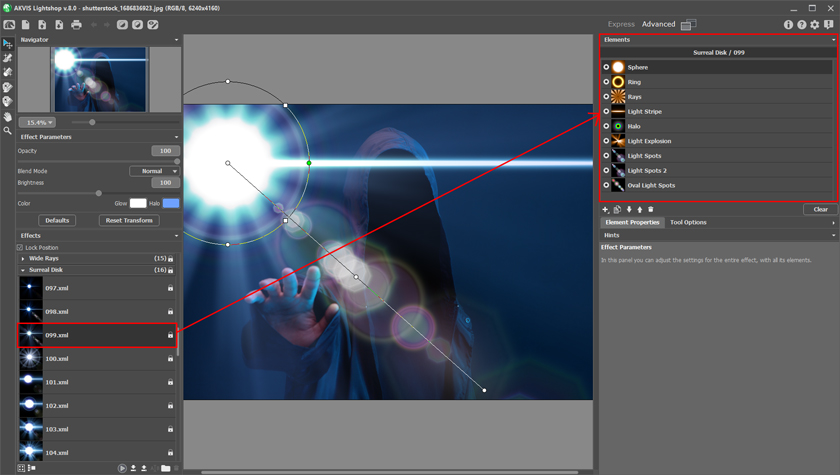Click the open image file icon
Screen dimensions: 840x475
coord(42,25)
